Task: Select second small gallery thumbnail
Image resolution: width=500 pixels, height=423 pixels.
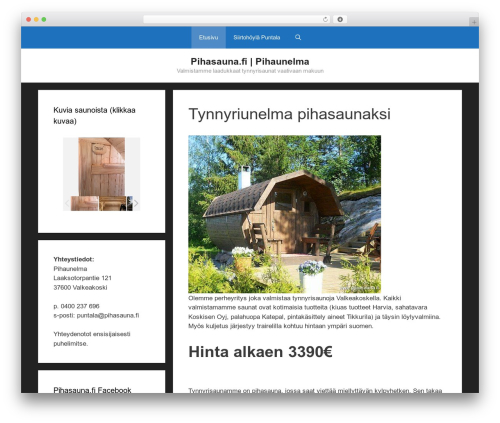Action: point(113,203)
